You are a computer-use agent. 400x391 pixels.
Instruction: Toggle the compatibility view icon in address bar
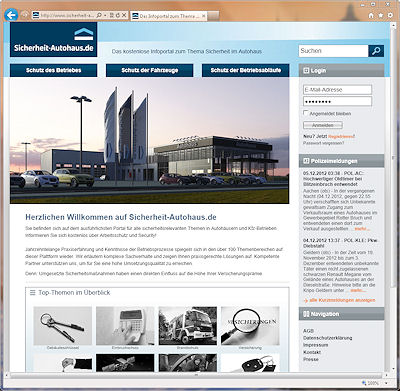[x=112, y=15]
